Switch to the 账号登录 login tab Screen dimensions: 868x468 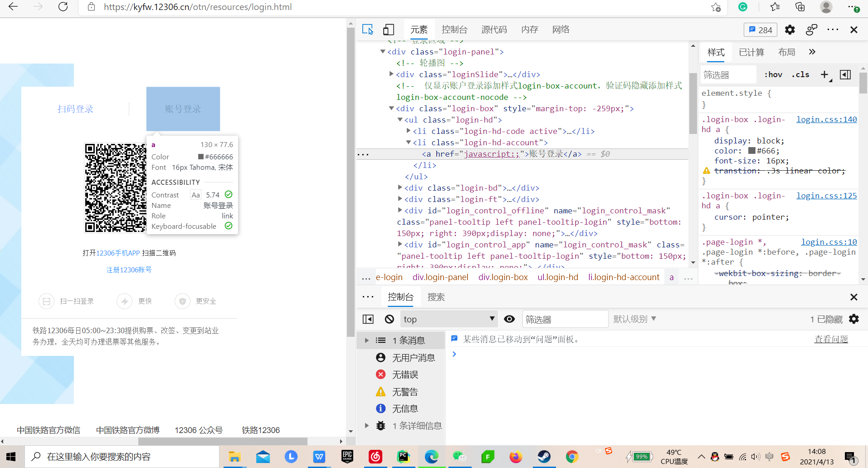pyautogui.click(x=183, y=109)
